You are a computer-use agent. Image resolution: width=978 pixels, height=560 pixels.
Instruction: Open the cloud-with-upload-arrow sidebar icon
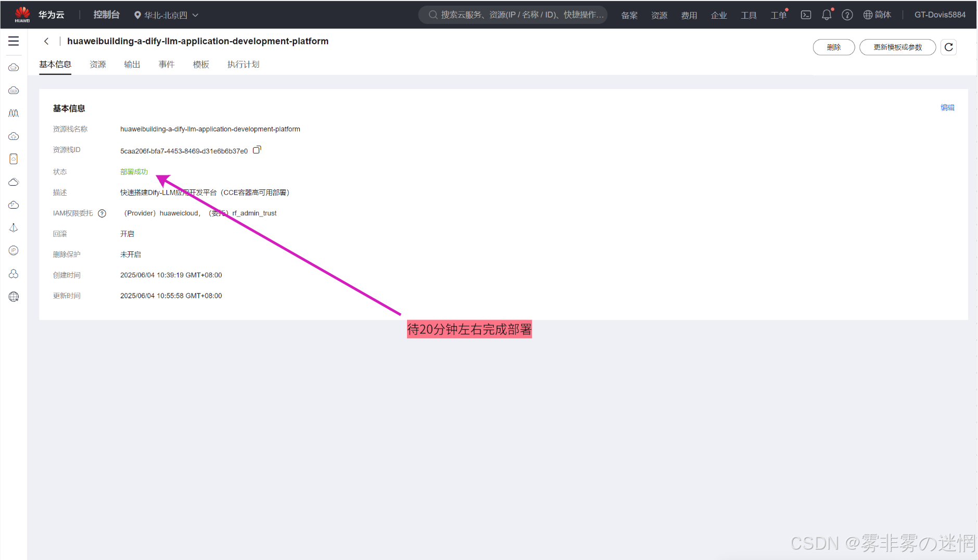[14, 136]
